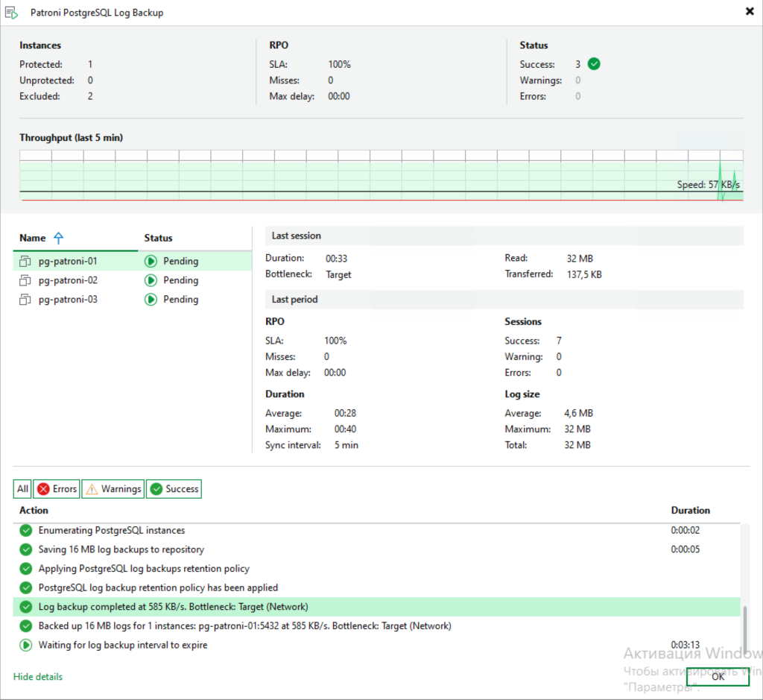Show All log entries filter
The image size is (763, 700).
coord(22,489)
